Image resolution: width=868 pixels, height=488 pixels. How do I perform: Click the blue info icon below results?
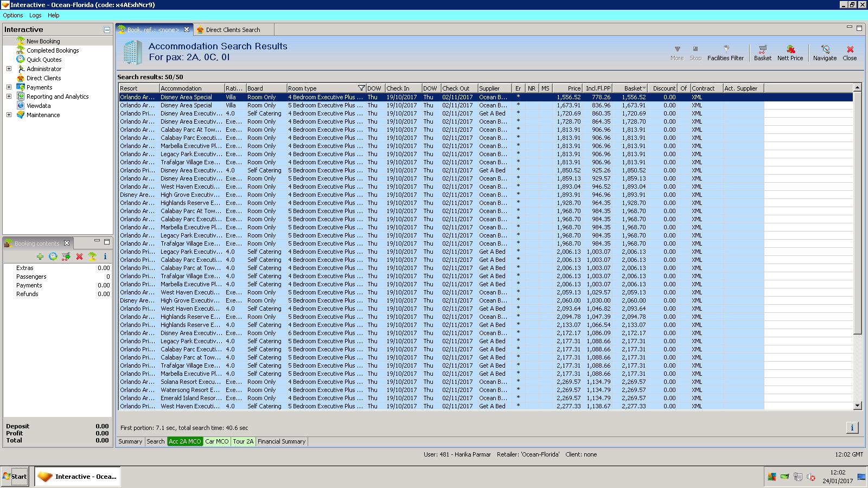click(x=852, y=428)
